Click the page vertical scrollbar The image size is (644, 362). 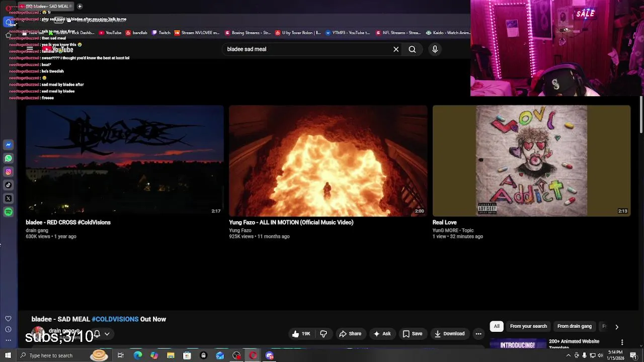click(x=641, y=115)
